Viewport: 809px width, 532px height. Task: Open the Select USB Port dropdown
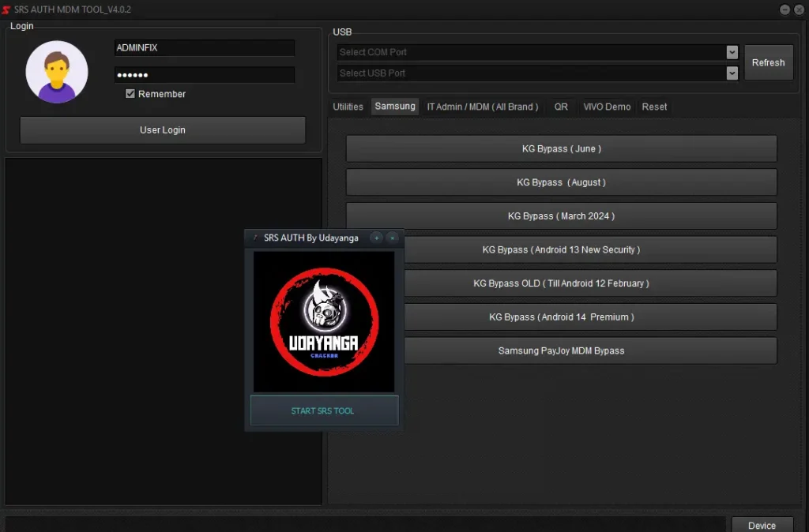point(732,73)
